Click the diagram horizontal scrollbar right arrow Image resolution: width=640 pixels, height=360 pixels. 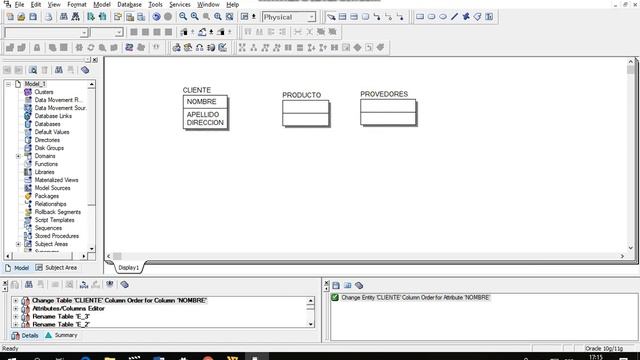tap(622, 256)
